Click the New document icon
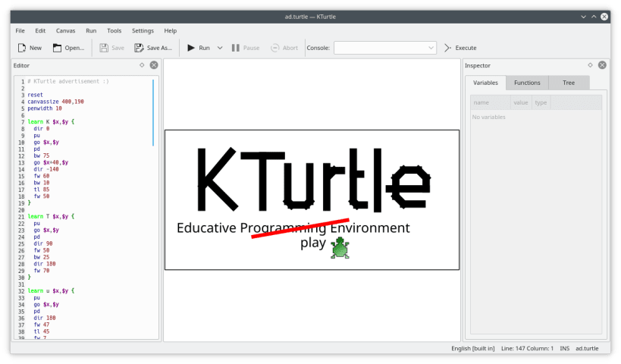The height and width of the screenshot is (364, 621). pos(22,48)
